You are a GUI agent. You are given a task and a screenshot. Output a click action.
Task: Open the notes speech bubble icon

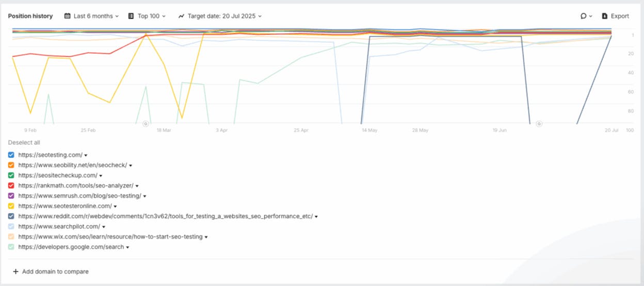(x=584, y=16)
